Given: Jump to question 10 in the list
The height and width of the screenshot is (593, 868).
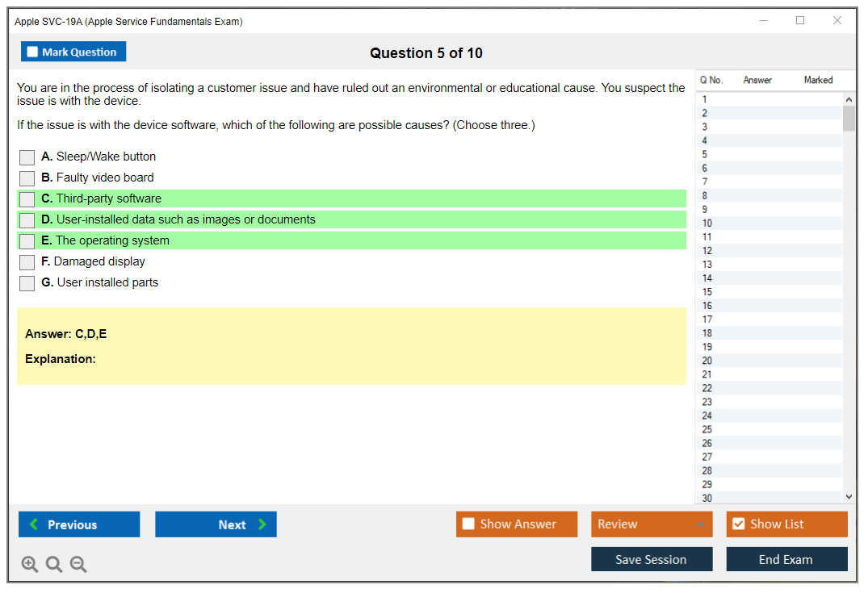Looking at the screenshot, I should tap(707, 223).
